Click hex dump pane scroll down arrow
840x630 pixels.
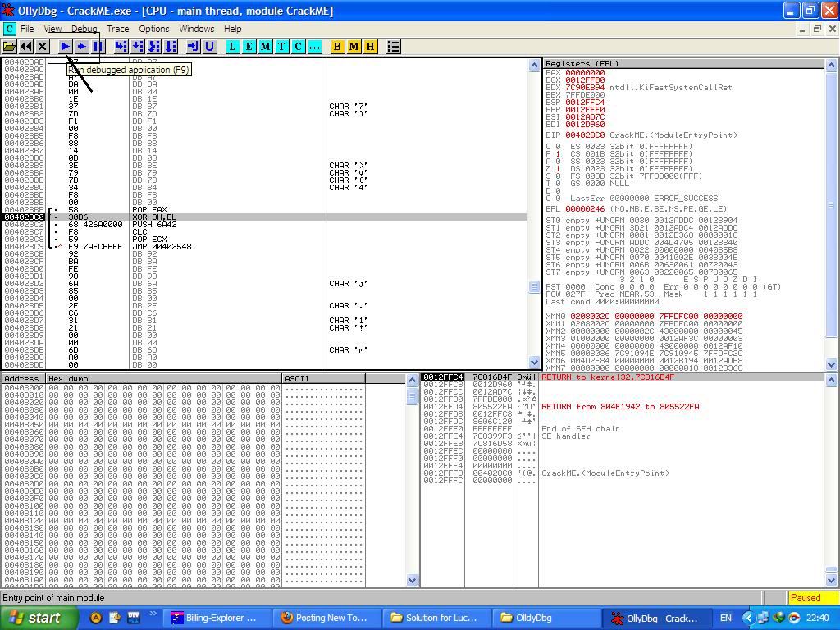(x=412, y=580)
